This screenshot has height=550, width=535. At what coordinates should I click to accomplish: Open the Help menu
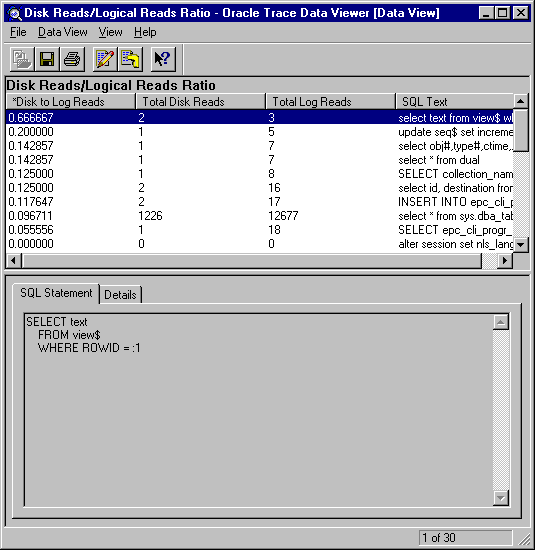tap(145, 32)
